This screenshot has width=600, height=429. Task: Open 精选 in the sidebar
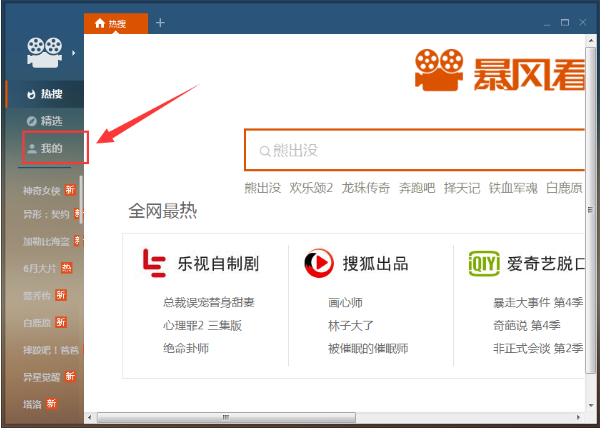(x=45, y=121)
